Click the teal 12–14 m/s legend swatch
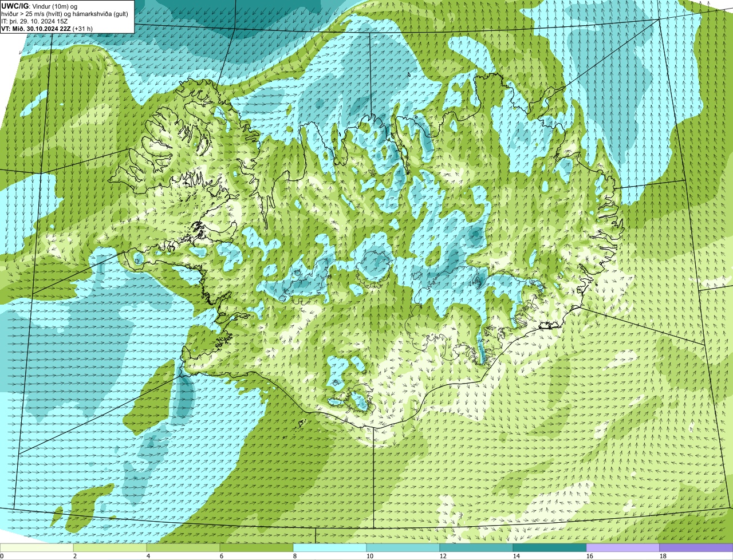Screen dimensions: 733x560 (476, 547)
